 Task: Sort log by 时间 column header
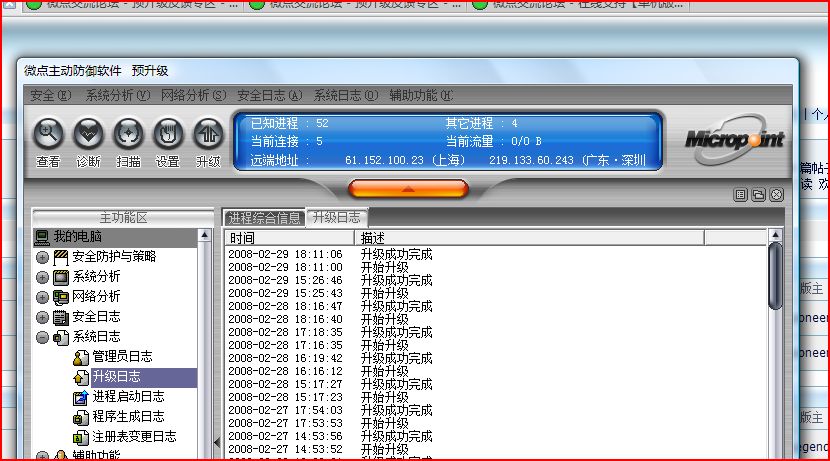[x=290, y=238]
